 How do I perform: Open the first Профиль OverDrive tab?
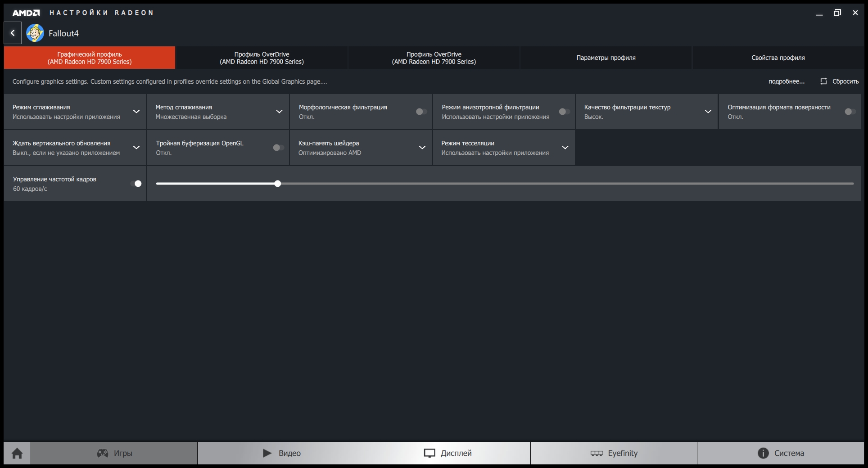pyautogui.click(x=262, y=58)
